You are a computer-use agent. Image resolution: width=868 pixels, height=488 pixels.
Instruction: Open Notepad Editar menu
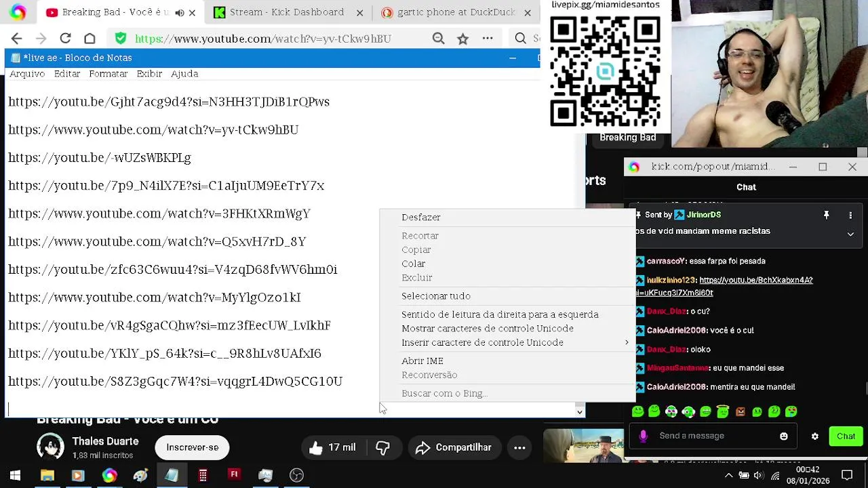click(x=67, y=74)
